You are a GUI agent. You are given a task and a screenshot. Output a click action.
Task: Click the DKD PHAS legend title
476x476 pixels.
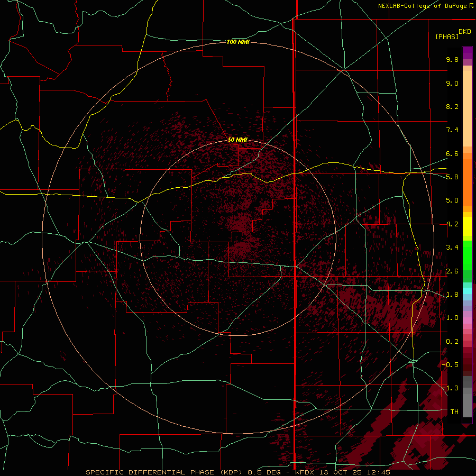coord(454,34)
